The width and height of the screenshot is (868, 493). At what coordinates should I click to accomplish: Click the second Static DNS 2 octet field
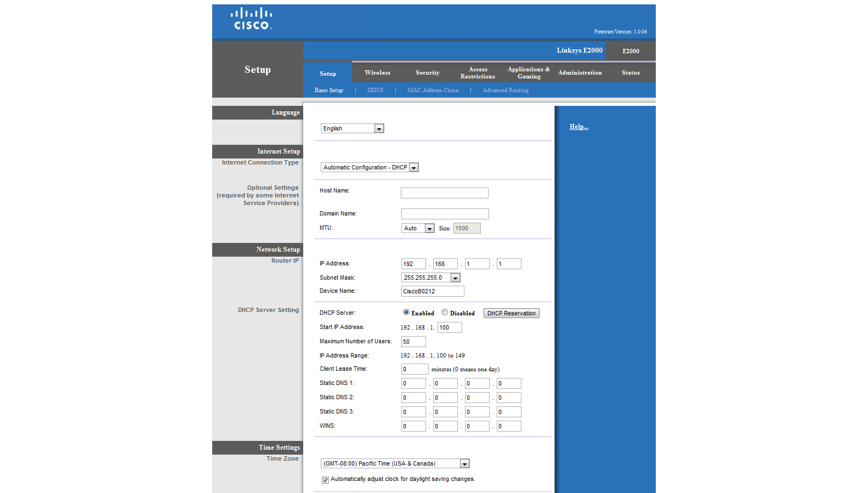(445, 398)
